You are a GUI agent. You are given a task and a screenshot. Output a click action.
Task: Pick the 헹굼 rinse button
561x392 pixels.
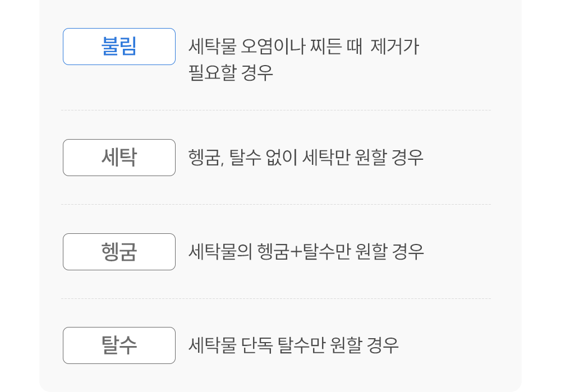(x=119, y=252)
